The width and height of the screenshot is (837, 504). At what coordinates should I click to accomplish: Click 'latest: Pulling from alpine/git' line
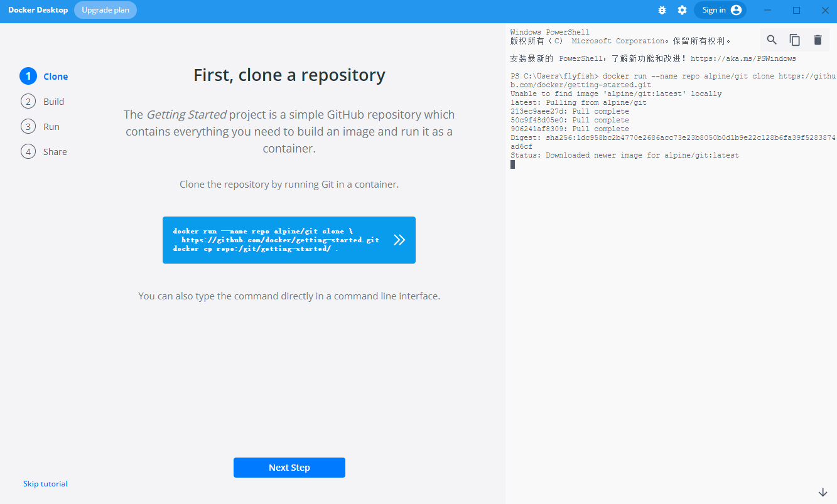point(578,102)
